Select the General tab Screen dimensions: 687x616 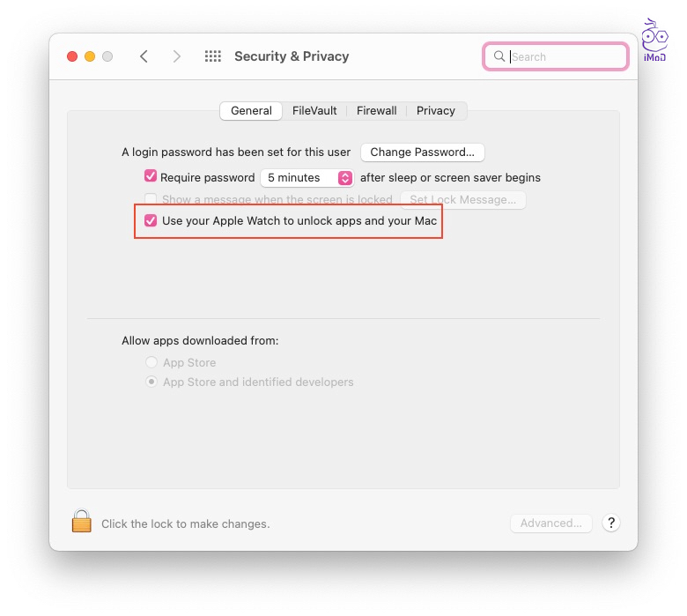pos(251,111)
